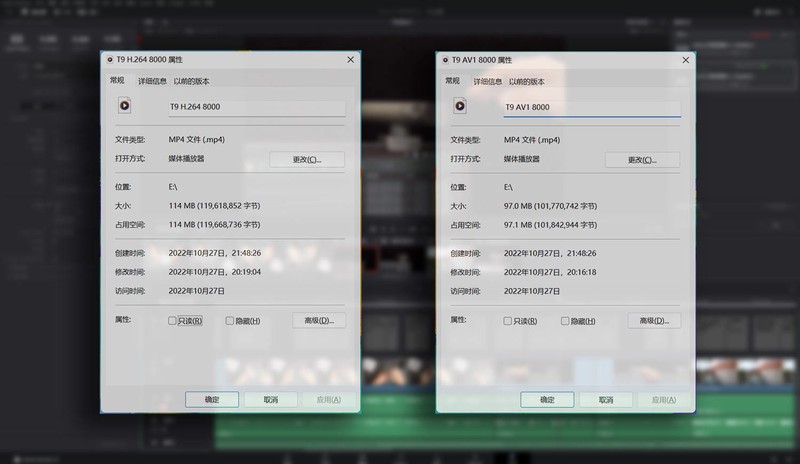Enable 隐藏 checkbox in AV1 properties
800x464 pixels.
(x=565, y=321)
